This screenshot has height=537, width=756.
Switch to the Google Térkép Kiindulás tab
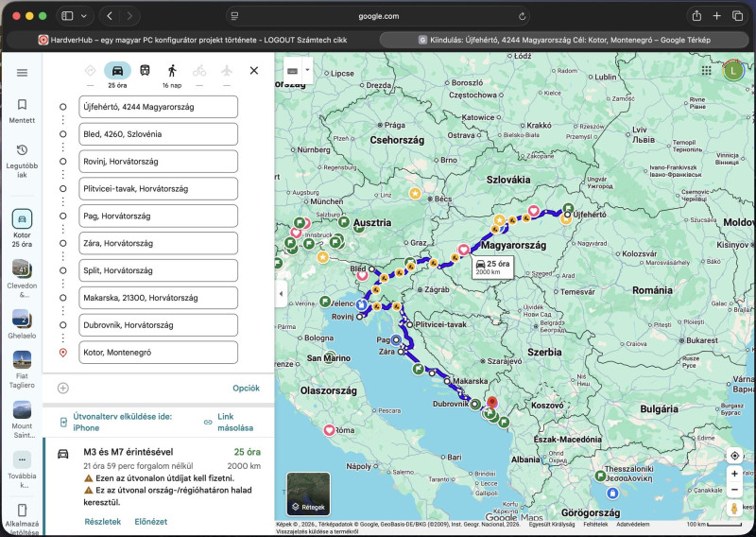564,40
